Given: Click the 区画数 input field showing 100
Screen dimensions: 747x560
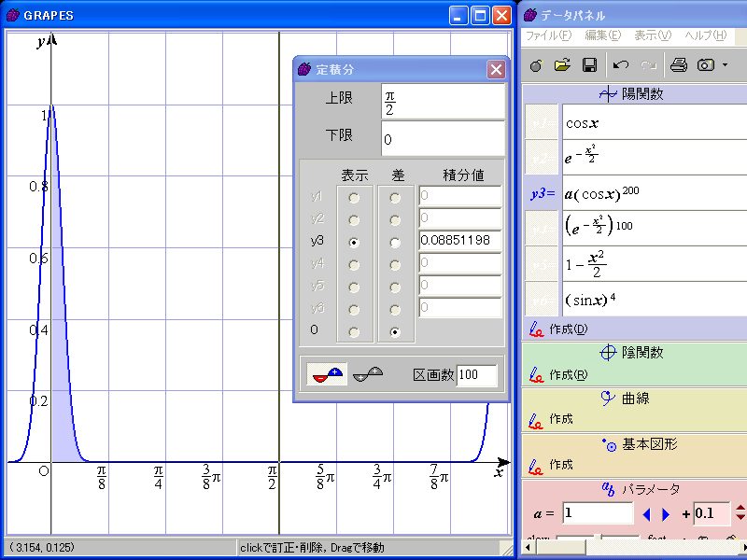Looking at the screenshot, I should pyautogui.click(x=476, y=375).
